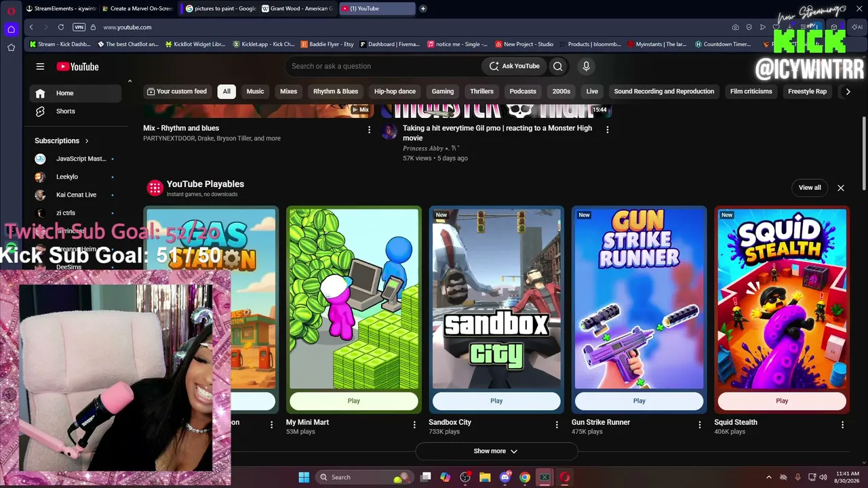Go to Home in the YouTube sidebar
The height and width of the screenshot is (488, 868).
[75, 94]
